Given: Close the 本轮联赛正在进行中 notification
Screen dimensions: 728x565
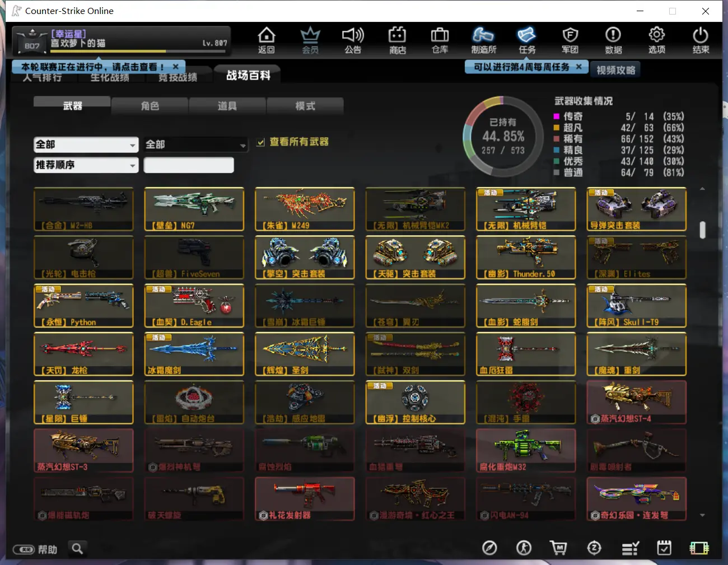Looking at the screenshot, I should click(x=175, y=67).
